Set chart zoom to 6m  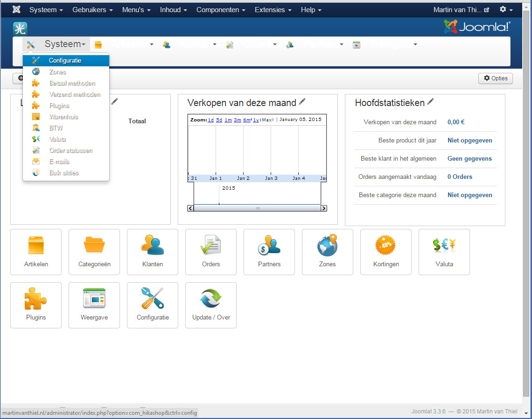click(247, 120)
